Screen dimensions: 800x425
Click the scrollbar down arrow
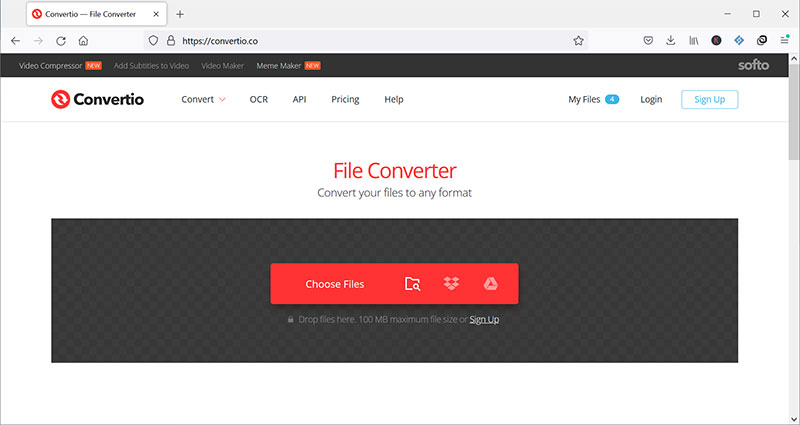(x=794, y=418)
